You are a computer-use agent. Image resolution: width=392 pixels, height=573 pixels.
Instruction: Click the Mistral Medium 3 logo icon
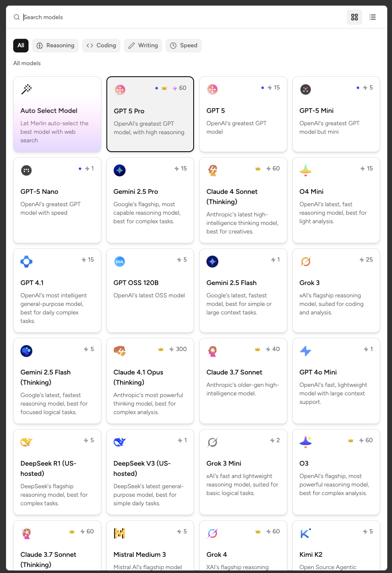[120, 533]
